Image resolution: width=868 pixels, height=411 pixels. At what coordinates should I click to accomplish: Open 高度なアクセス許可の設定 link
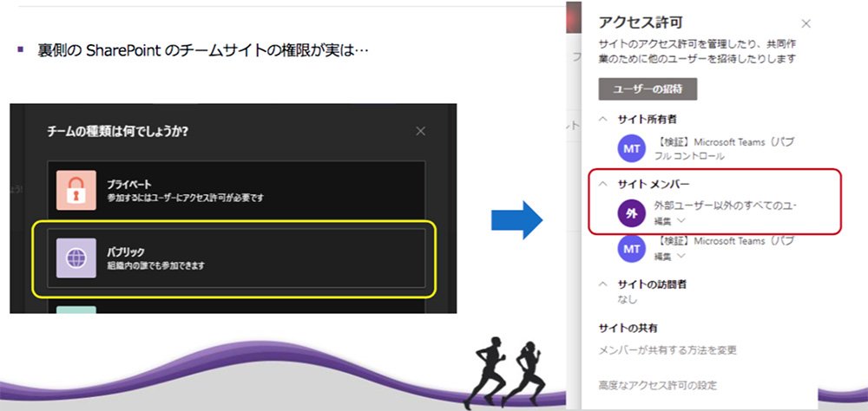(658, 385)
